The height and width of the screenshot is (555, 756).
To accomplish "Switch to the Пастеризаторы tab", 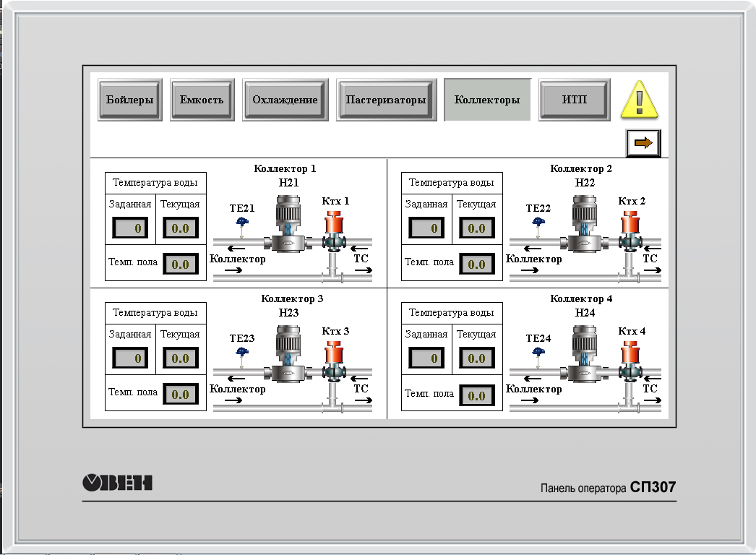I will [x=386, y=100].
